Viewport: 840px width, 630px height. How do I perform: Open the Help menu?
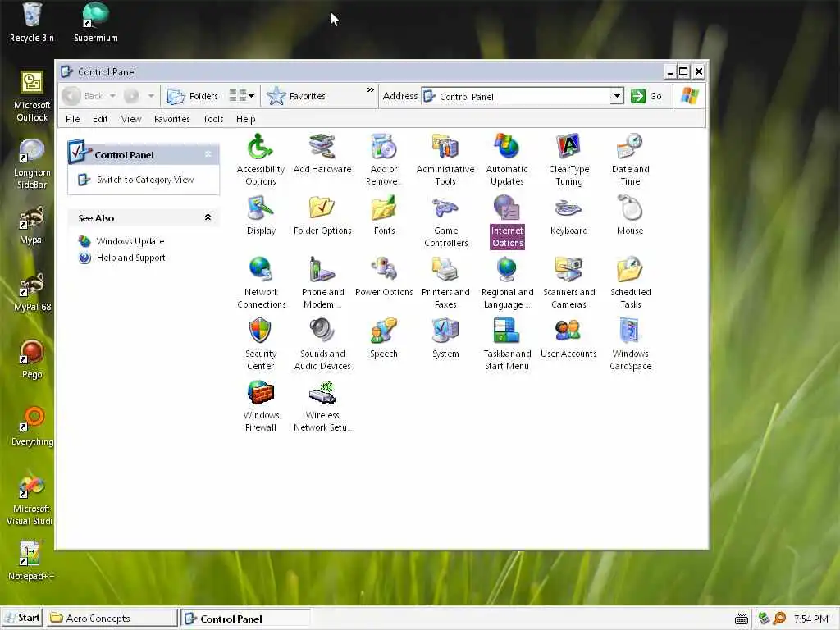tap(246, 119)
